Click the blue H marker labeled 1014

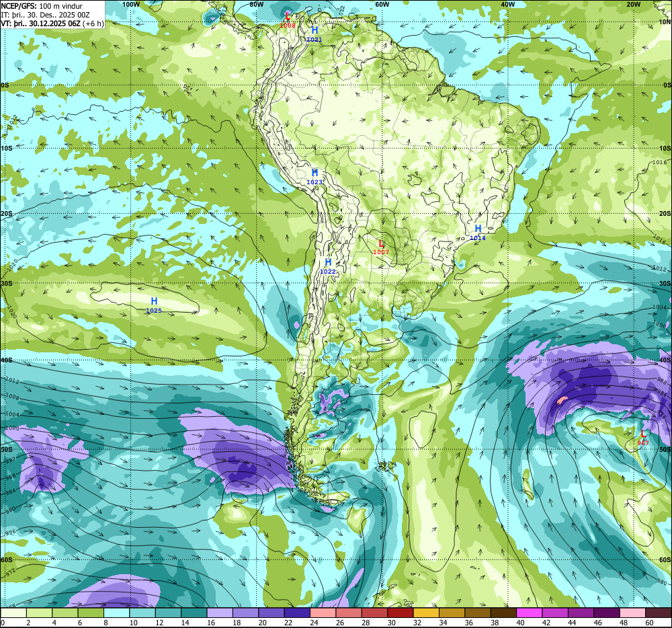coord(478,229)
